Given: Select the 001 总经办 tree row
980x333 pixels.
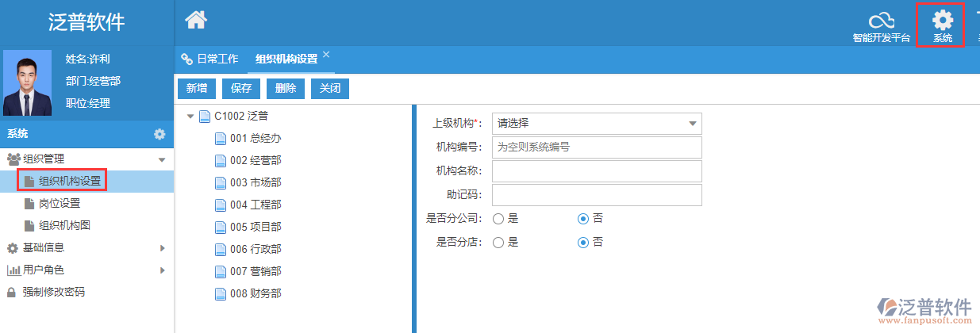Looking at the screenshot, I should coord(256,139).
